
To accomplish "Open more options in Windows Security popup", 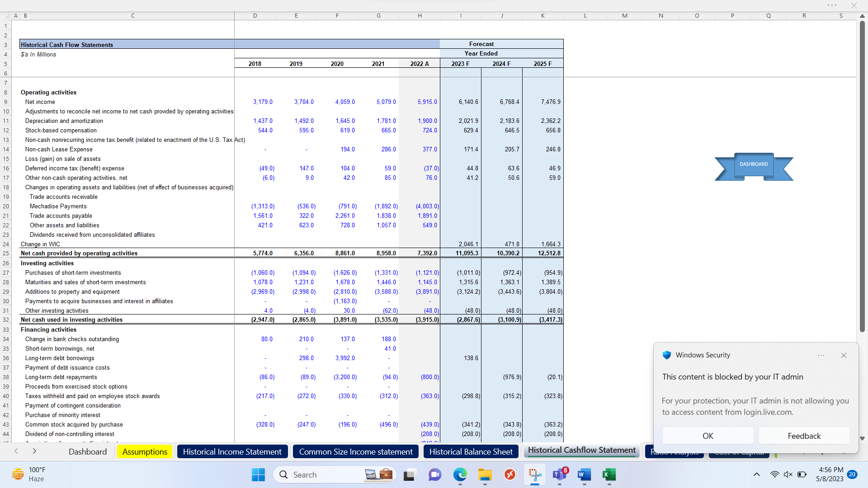I will click(821, 355).
